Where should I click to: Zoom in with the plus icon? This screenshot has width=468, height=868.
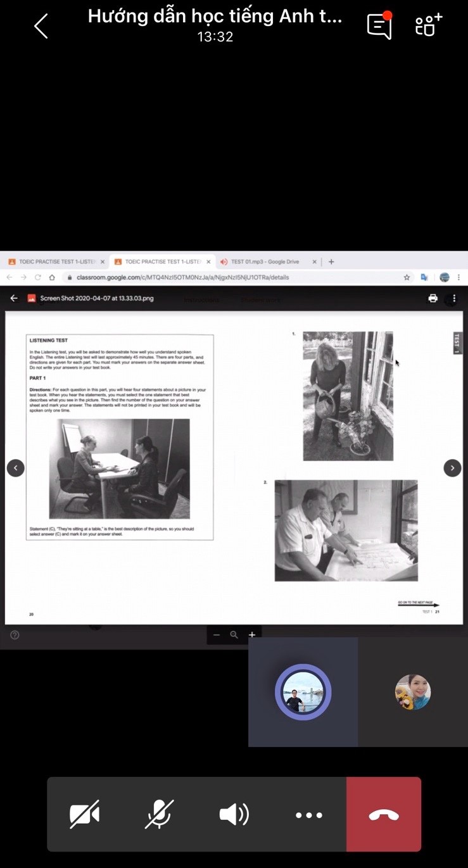pyautogui.click(x=252, y=634)
